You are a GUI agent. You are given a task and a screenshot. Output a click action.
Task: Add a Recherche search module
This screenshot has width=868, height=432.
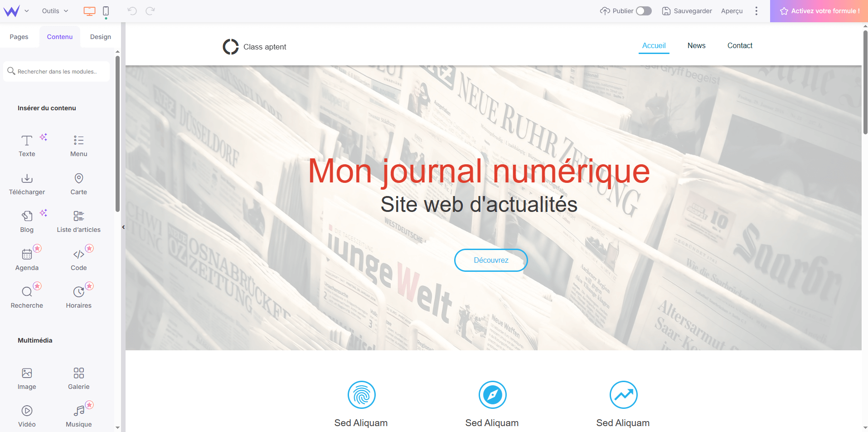click(27, 297)
